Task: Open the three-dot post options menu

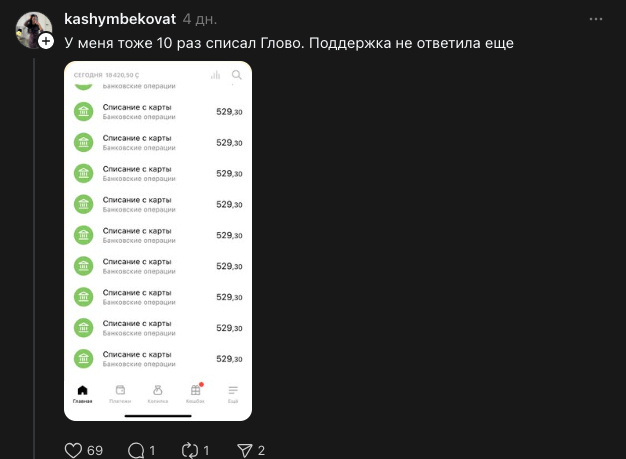Action: coord(596,19)
